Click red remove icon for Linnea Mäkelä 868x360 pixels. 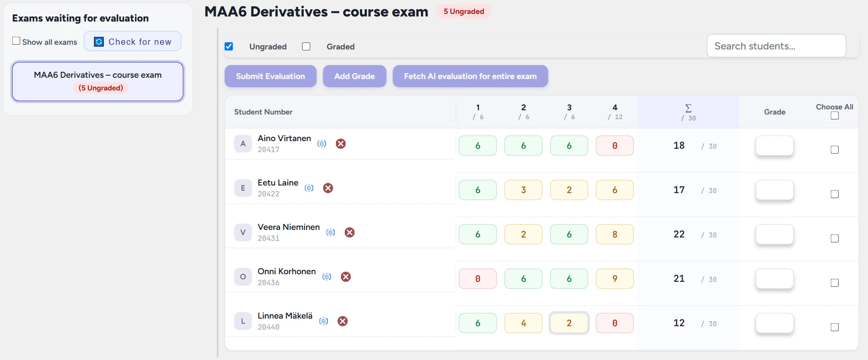[343, 321]
